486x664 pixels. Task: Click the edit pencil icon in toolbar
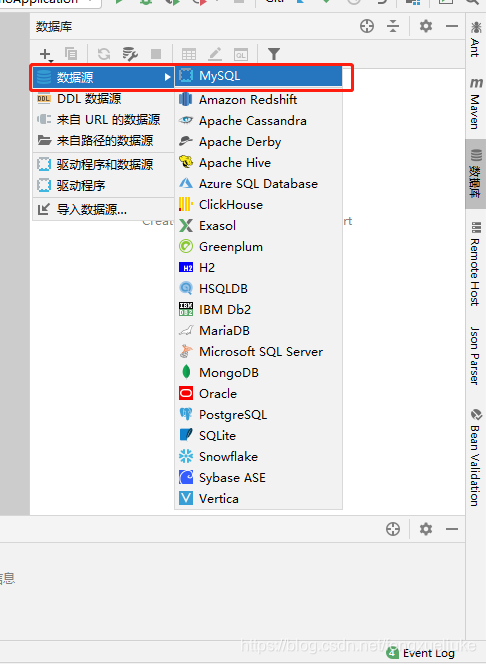tap(215, 54)
